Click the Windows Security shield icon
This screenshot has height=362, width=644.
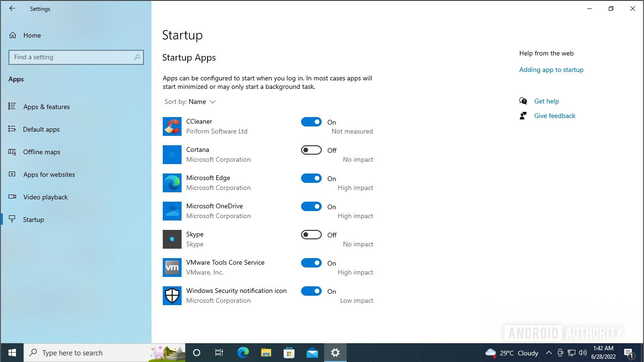tap(172, 296)
